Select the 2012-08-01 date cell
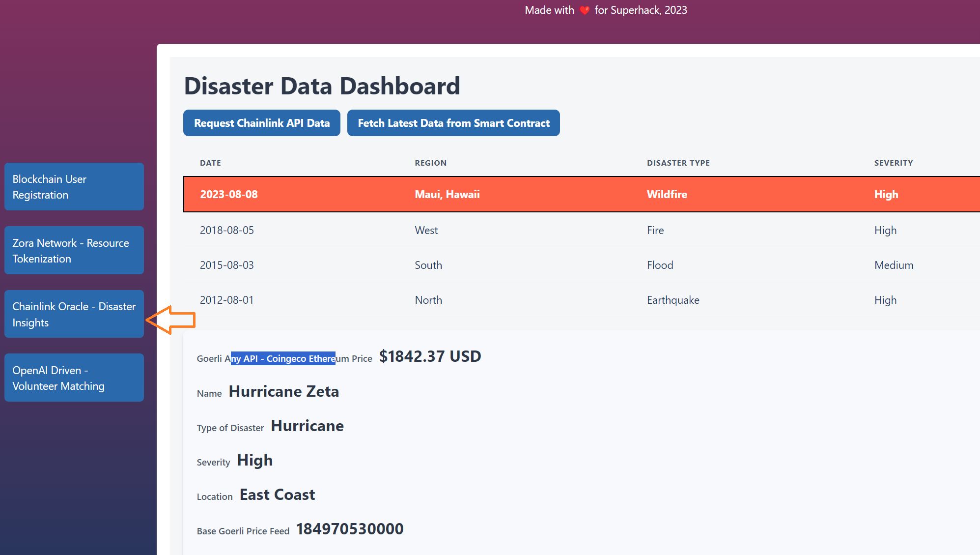Screen dimensions: 980x555 [x=226, y=300]
